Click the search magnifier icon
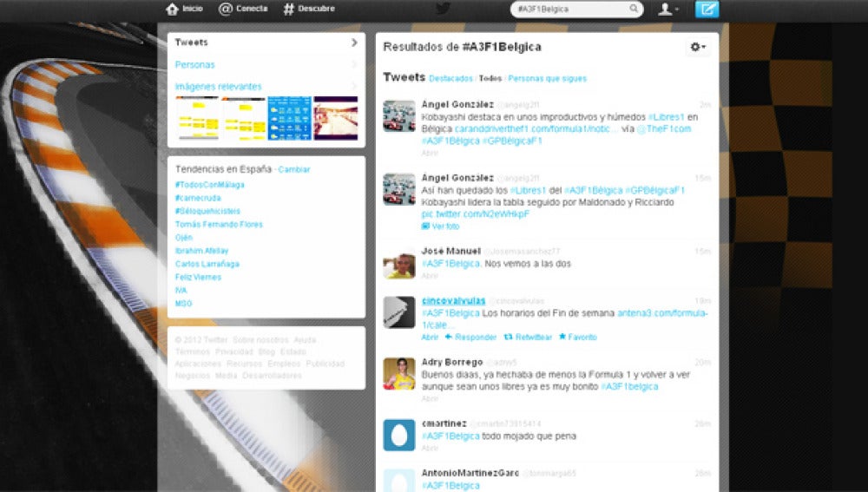 [634, 9]
